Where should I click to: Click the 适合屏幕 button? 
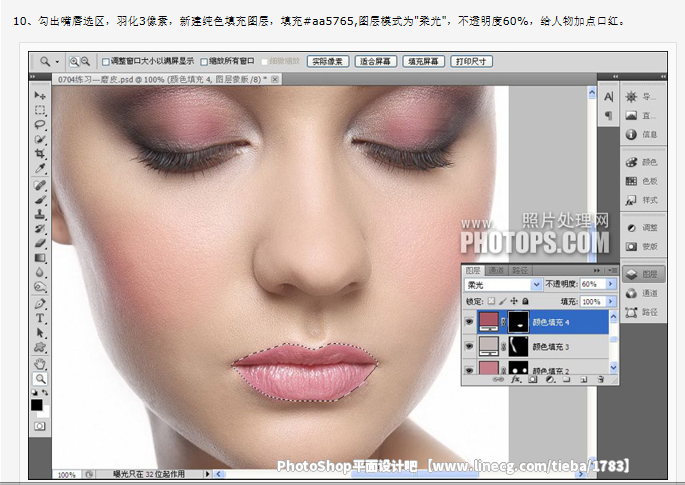click(x=375, y=62)
